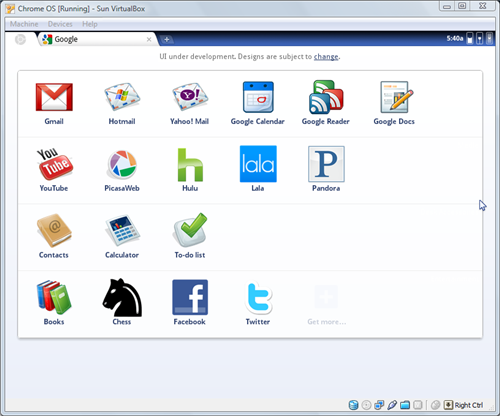Image resolution: width=500 pixels, height=416 pixels.
Task: Launch Hotmail from the app grid
Action: click(x=122, y=97)
